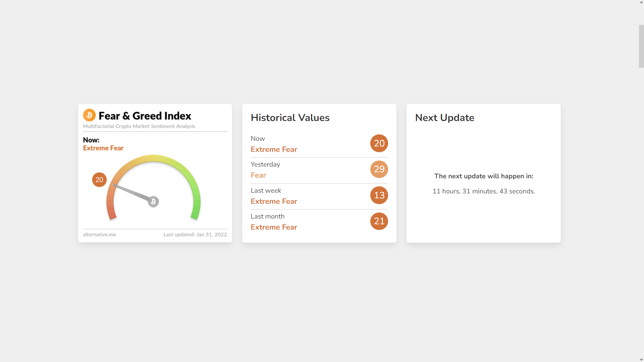Click the gauge's orange 20 value badge

pos(99,180)
